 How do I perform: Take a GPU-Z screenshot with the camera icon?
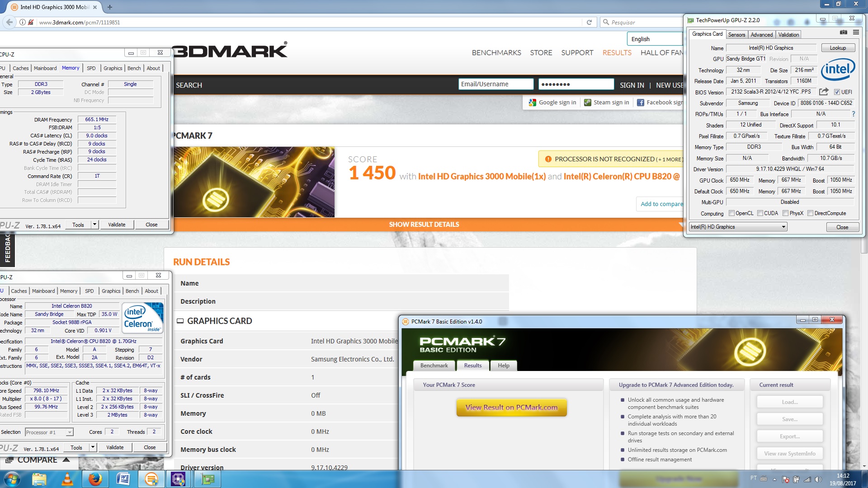843,33
